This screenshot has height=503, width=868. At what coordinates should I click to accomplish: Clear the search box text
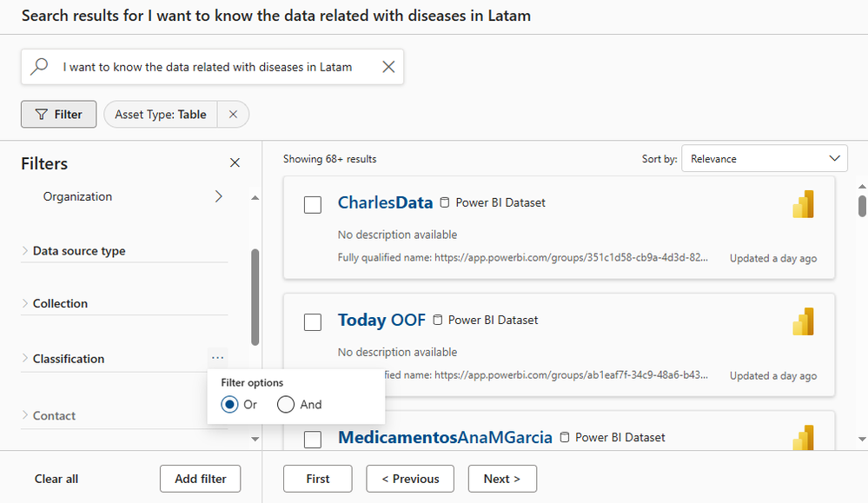coord(388,67)
